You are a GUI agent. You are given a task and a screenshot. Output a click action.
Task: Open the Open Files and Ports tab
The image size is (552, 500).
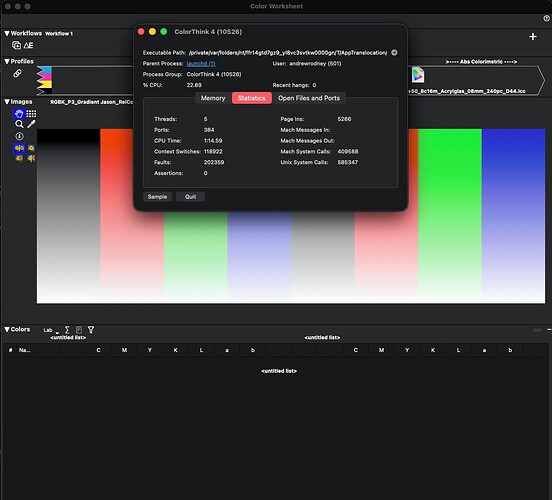tap(309, 98)
